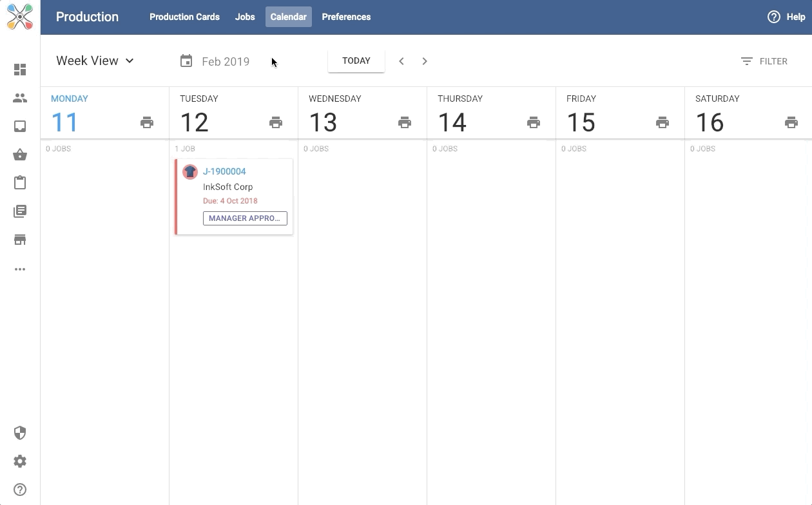Print Tuesday the 12th job sheet
812x505 pixels.
(276, 122)
